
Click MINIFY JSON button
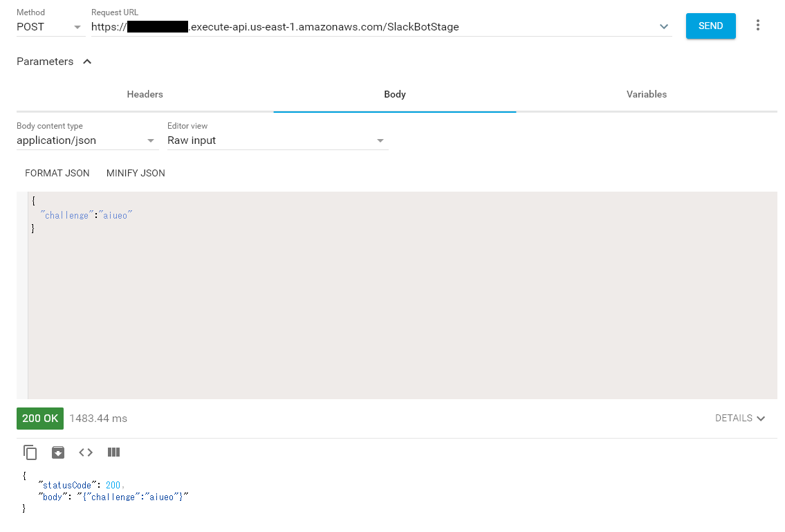[136, 174]
